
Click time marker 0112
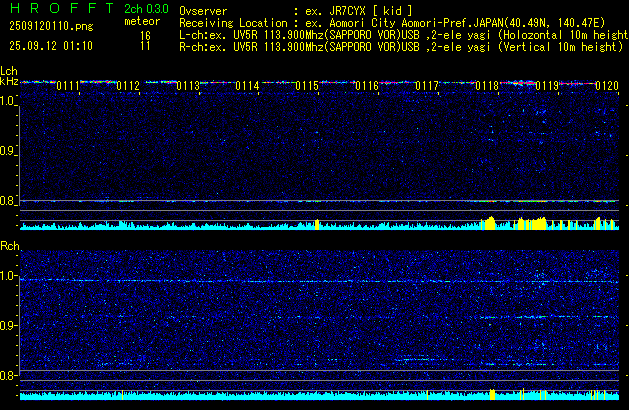(128, 86)
